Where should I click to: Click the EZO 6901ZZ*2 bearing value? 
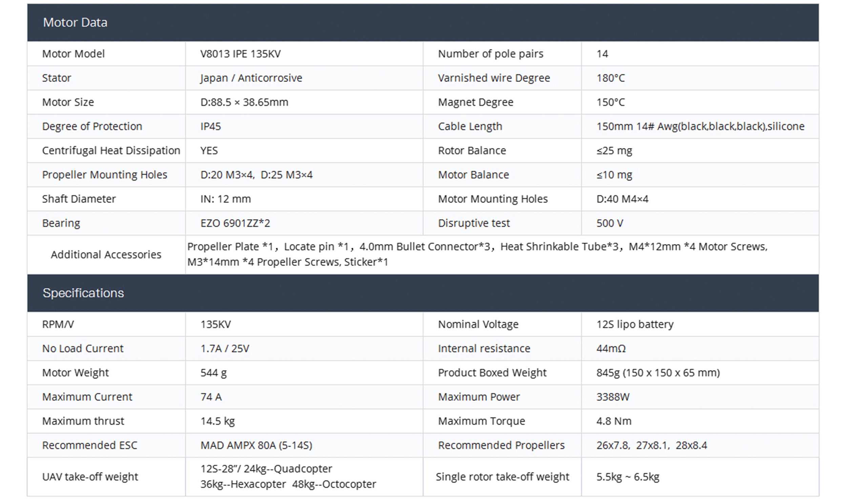tap(235, 223)
